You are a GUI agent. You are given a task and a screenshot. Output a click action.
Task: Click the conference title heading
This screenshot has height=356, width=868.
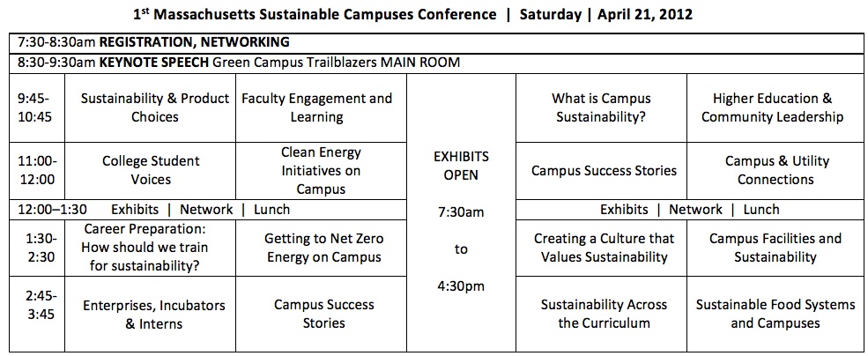(x=413, y=15)
